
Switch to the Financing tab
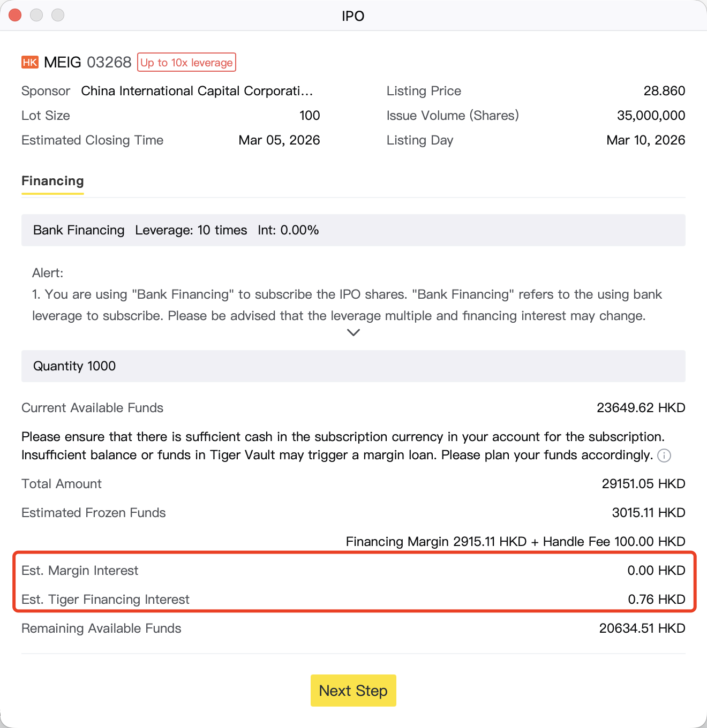click(52, 181)
